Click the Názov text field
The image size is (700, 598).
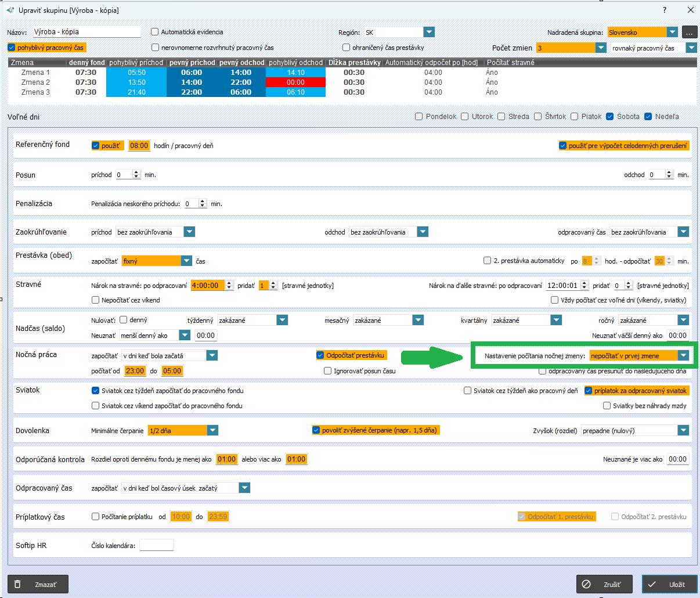pyautogui.click(x=86, y=32)
